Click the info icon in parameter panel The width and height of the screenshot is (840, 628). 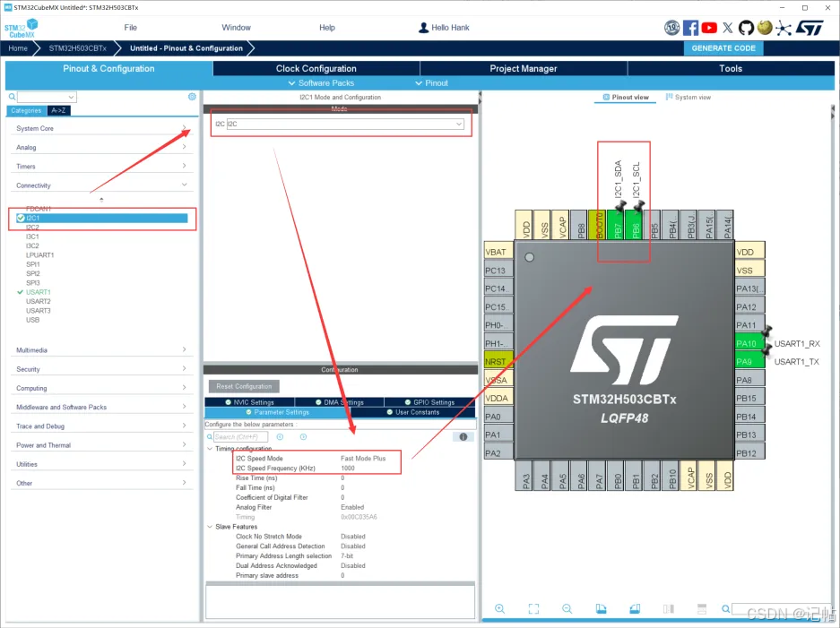[x=463, y=437]
